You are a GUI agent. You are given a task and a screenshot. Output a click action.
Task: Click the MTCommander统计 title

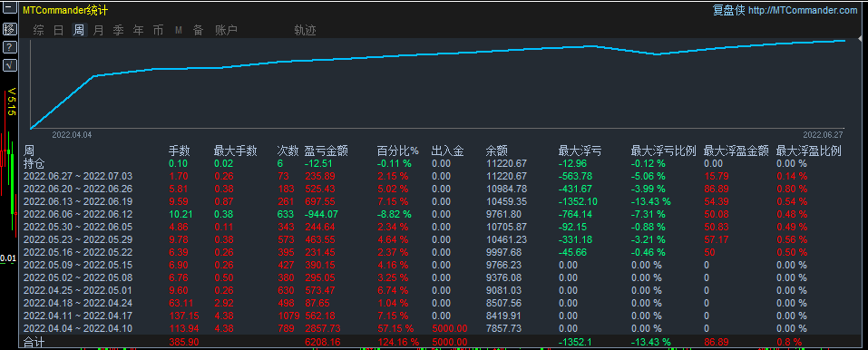pos(65,10)
